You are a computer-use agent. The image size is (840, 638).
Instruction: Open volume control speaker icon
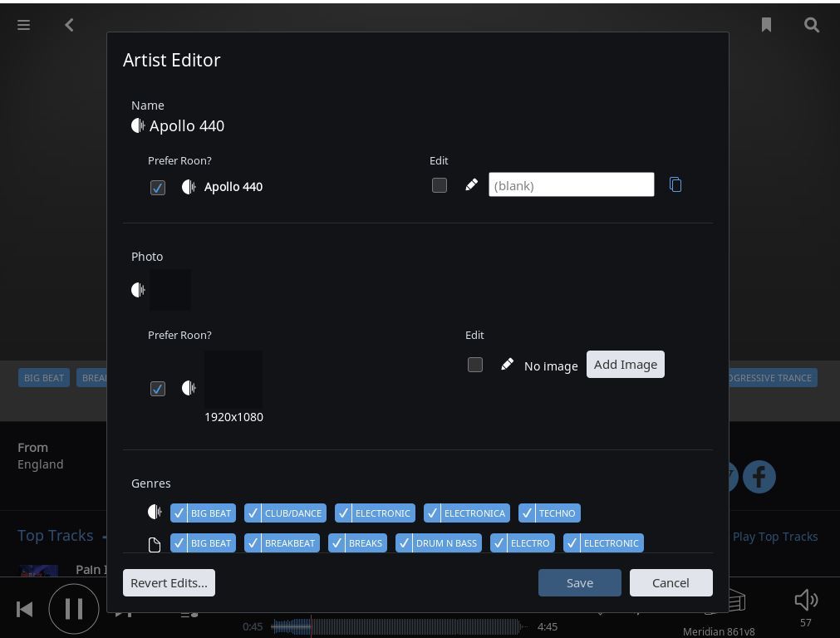point(806,600)
